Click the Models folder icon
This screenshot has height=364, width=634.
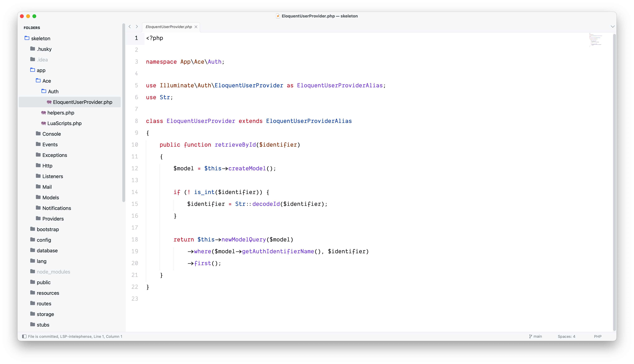coord(38,197)
